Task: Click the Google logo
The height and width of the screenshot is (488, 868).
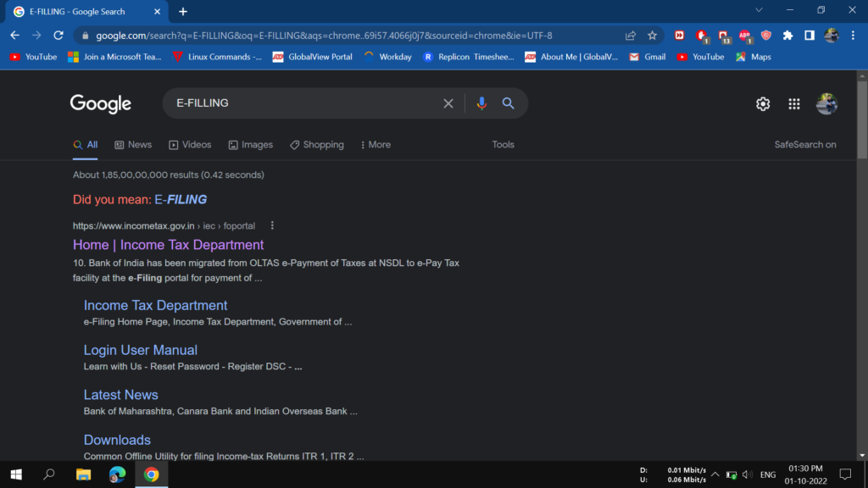Action: click(x=101, y=104)
